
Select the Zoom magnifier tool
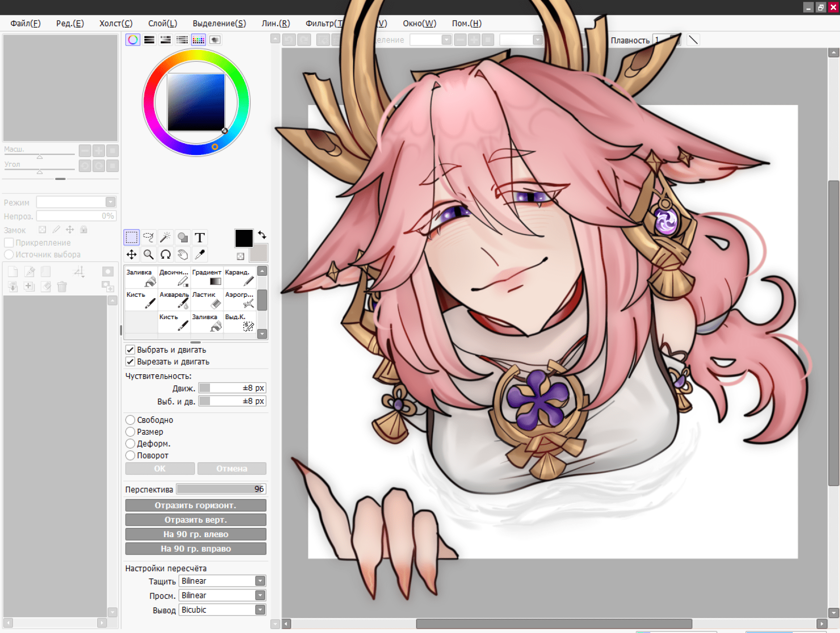[x=148, y=254]
